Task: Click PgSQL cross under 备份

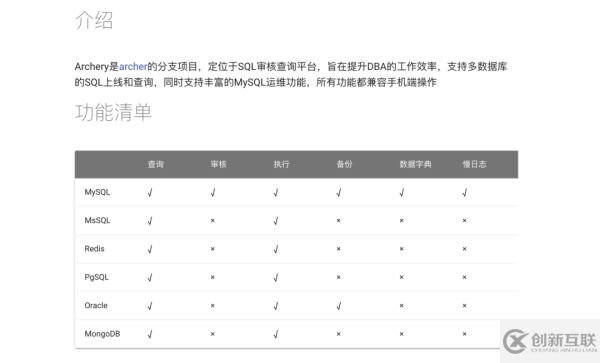Action: [x=339, y=277]
